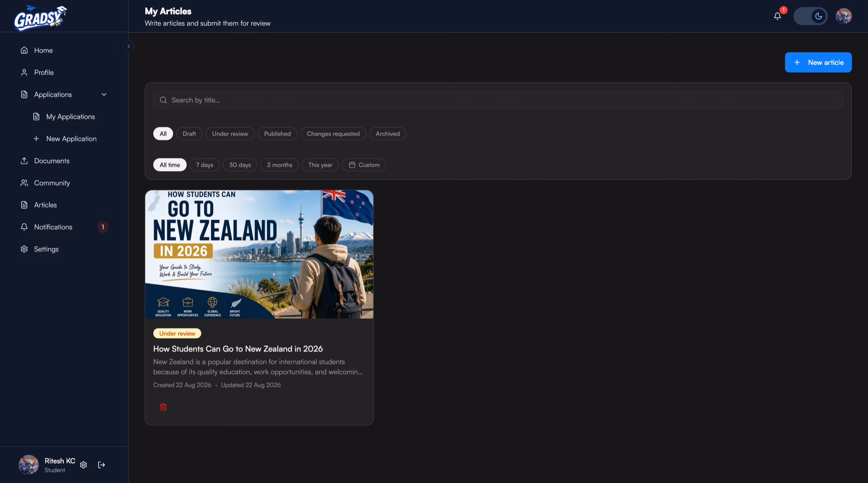868x483 pixels.
Task: Filter by Changes requested status
Action: (x=333, y=134)
